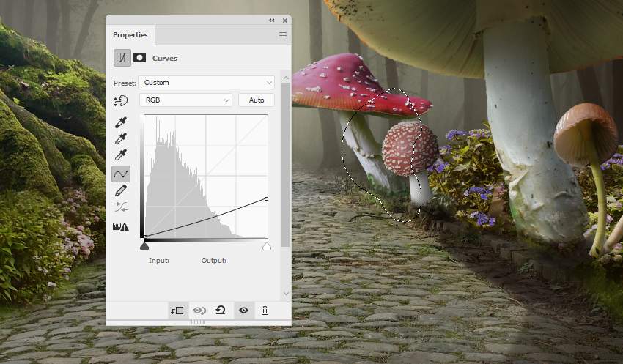Click the Input value label

pyautogui.click(x=159, y=261)
